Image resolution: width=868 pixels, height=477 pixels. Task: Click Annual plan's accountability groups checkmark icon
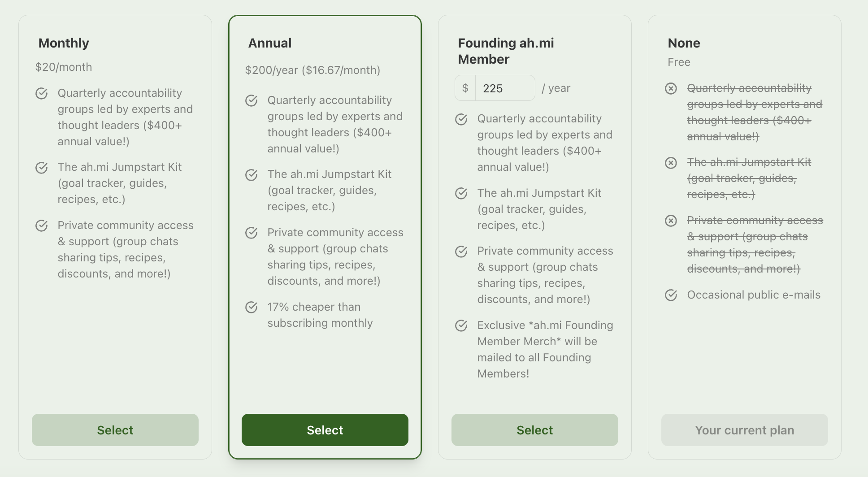pyautogui.click(x=252, y=100)
